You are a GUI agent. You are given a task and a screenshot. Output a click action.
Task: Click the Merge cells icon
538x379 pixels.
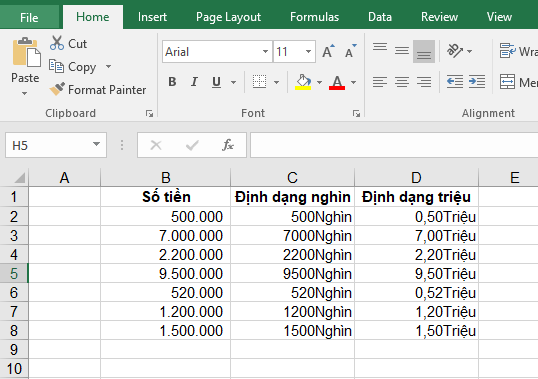[x=507, y=82]
